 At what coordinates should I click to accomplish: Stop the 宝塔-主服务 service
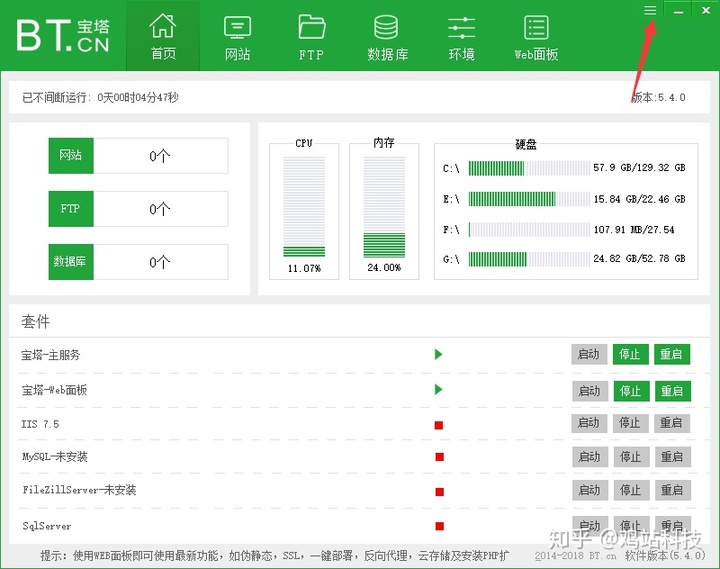[630, 354]
